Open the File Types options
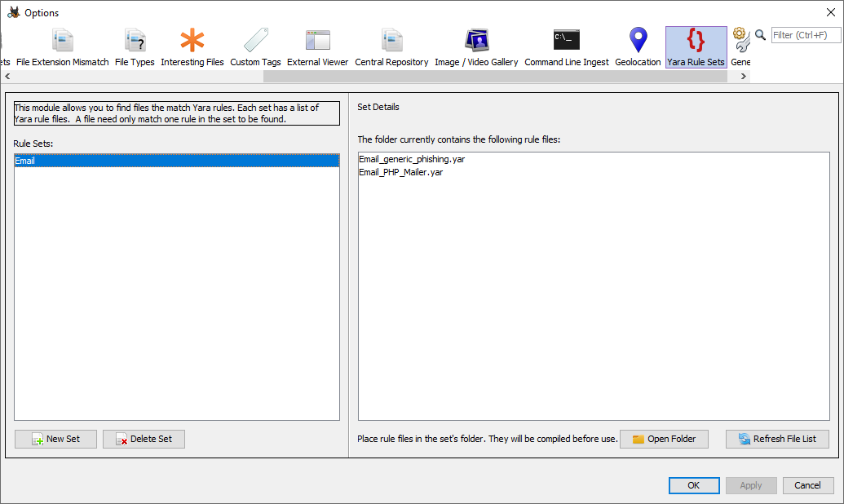This screenshot has height=504, width=844. (x=135, y=47)
